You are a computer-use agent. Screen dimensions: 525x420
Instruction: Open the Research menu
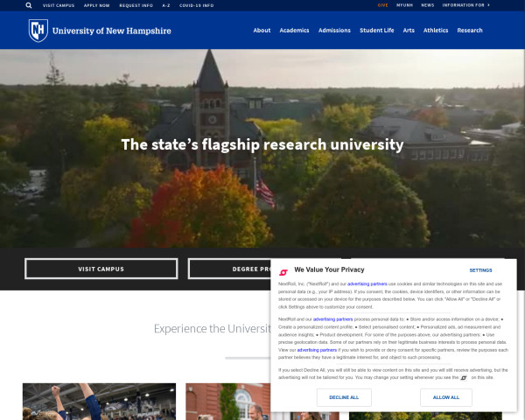[x=470, y=30]
